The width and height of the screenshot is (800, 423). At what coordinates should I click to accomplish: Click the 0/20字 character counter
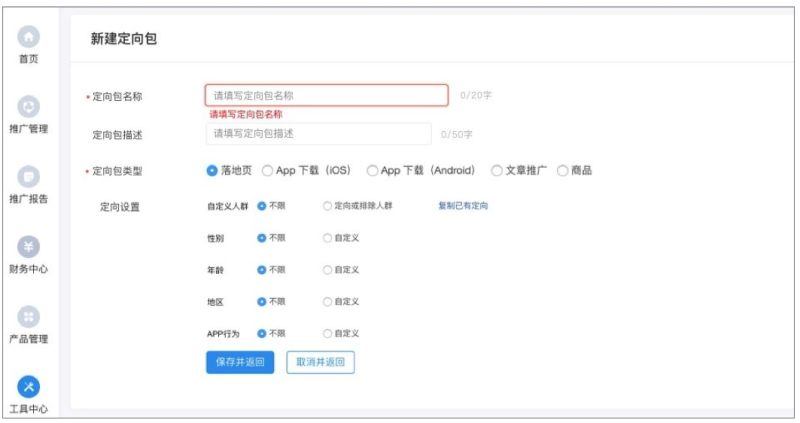pos(476,95)
